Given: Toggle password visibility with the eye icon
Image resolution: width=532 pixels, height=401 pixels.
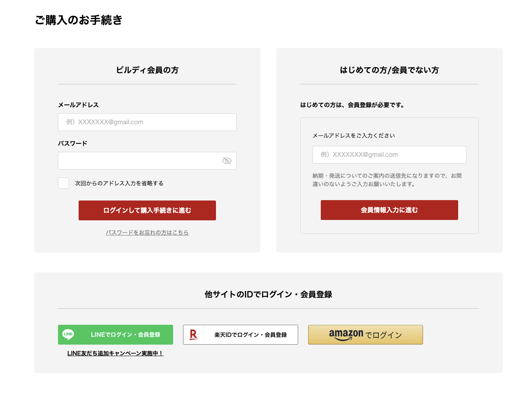Looking at the screenshot, I should (x=227, y=161).
